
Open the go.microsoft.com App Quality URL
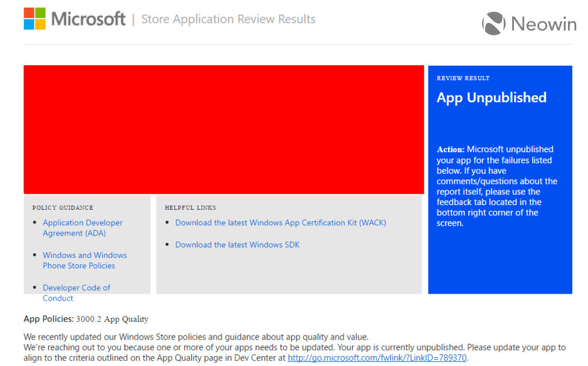(377, 357)
